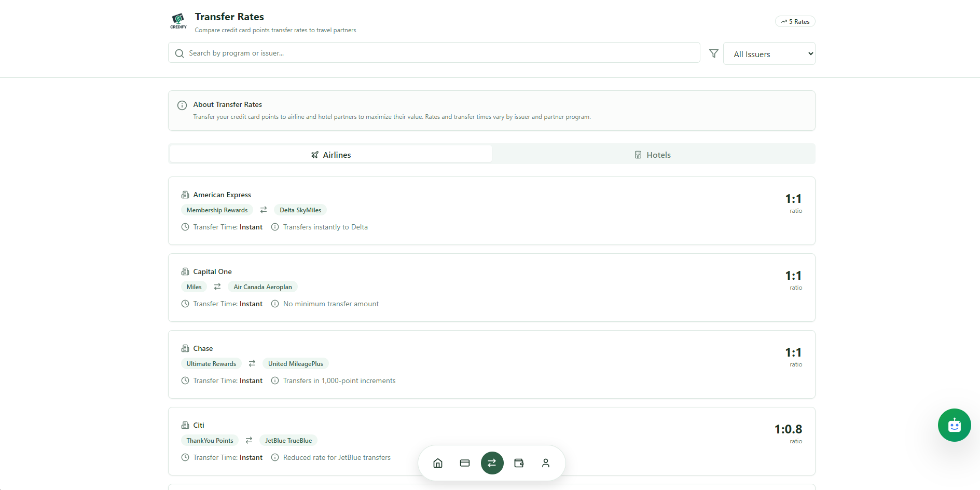Click the swap arrows before Air Canada Aeroplan
The width and height of the screenshot is (980, 490).
(217, 287)
